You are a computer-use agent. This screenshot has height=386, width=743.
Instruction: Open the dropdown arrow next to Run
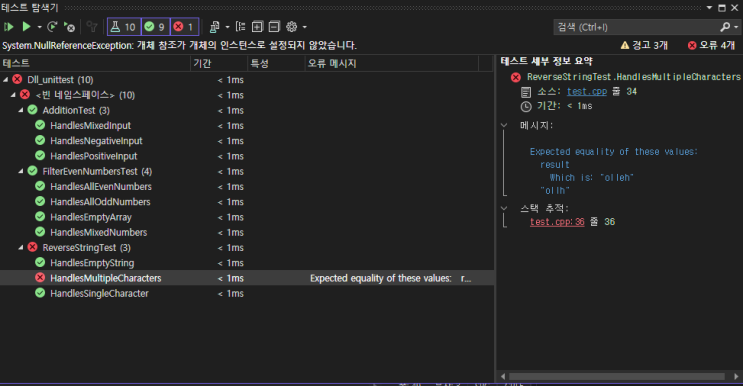(x=39, y=27)
